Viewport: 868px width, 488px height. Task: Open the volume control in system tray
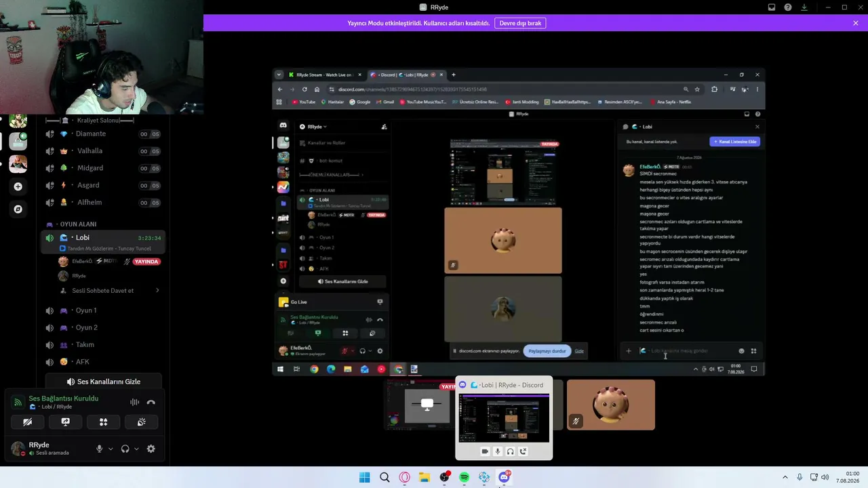coord(825,477)
